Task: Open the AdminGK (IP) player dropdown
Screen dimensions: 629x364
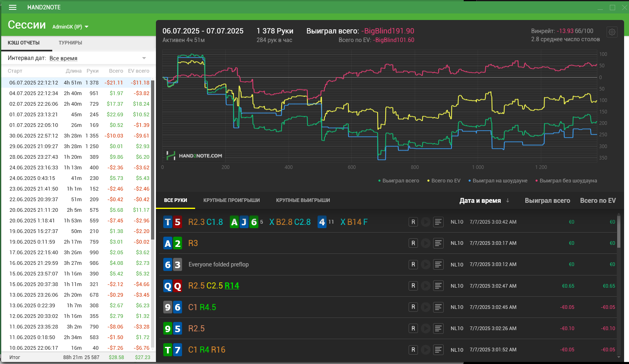Action: [x=71, y=27]
